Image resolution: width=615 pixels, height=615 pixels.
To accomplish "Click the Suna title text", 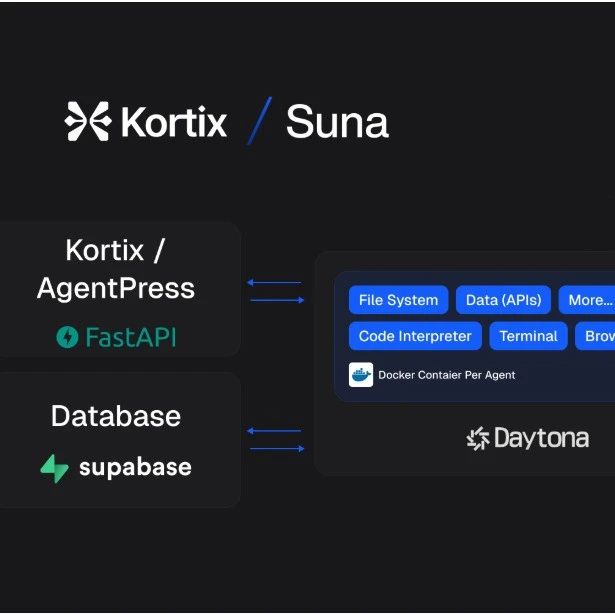I will click(337, 122).
